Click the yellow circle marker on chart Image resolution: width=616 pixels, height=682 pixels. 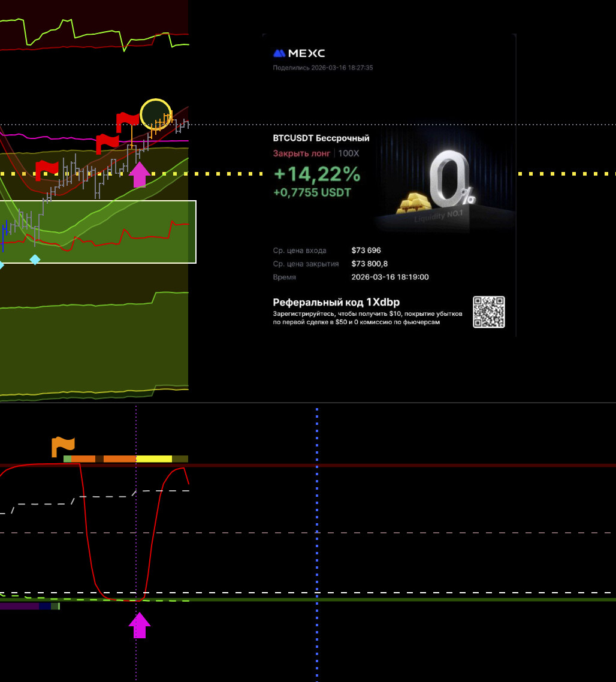[x=156, y=114]
